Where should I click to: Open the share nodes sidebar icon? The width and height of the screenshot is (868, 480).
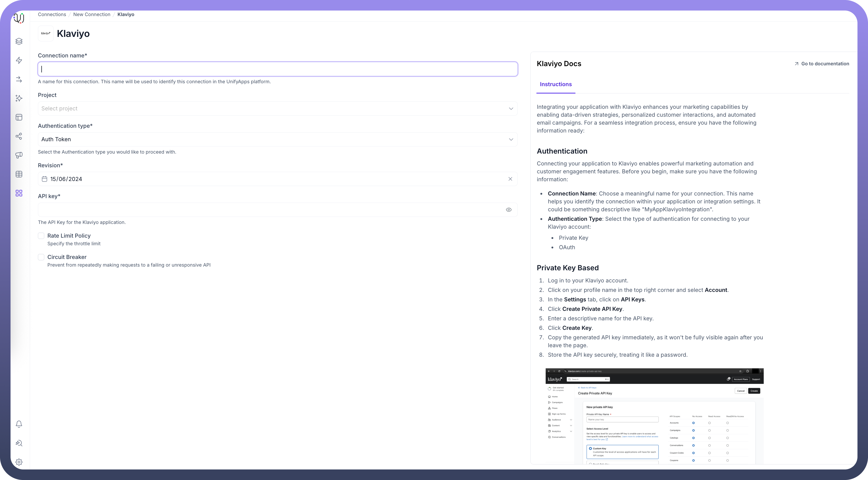coord(19,136)
